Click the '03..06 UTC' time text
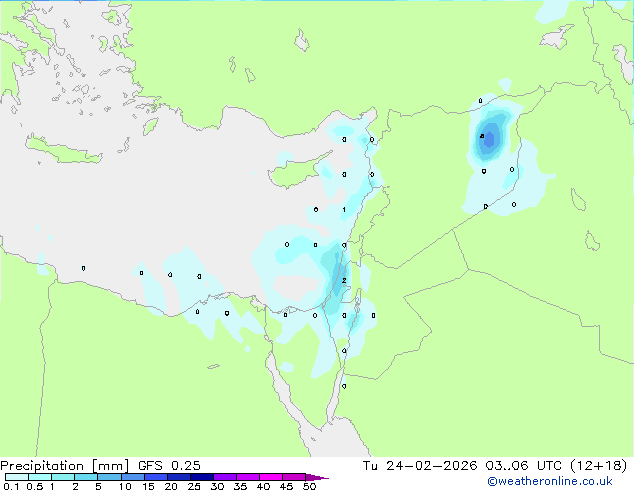634x490 pixels. coord(524,466)
